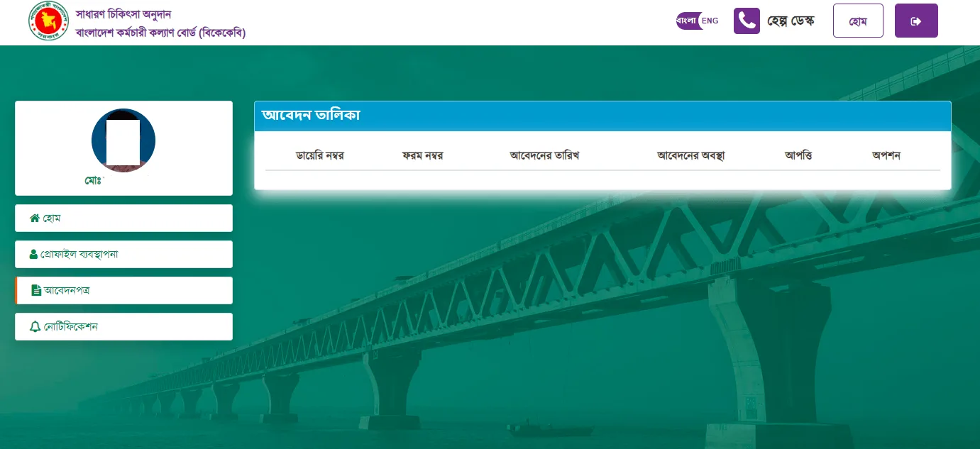The width and height of the screenshot is (980, 449).
Task: Click the user icon beside প্রোফাইল ব্যবস্থাপনা
Action: (x=33, y=254)
